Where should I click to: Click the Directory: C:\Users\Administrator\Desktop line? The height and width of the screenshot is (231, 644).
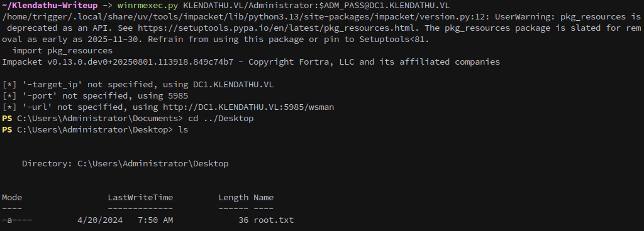pos(125,163)
